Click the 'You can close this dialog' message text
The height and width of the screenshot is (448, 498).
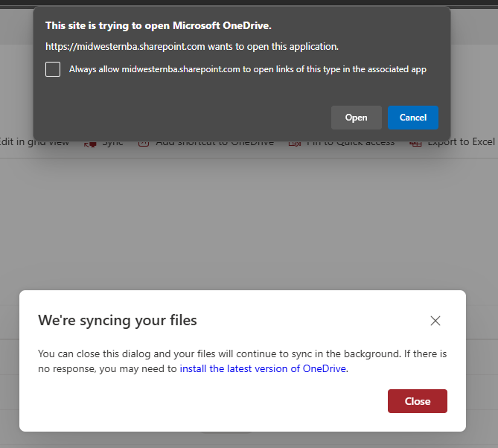[242, 353]
